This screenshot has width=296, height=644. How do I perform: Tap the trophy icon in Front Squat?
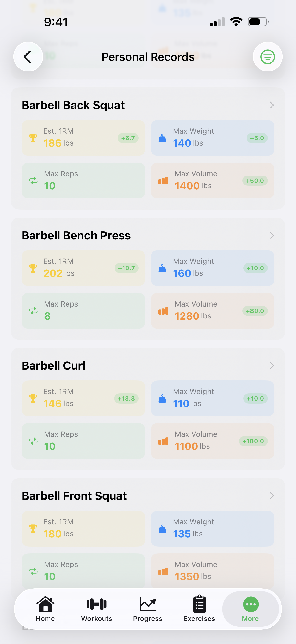[33, 529]
